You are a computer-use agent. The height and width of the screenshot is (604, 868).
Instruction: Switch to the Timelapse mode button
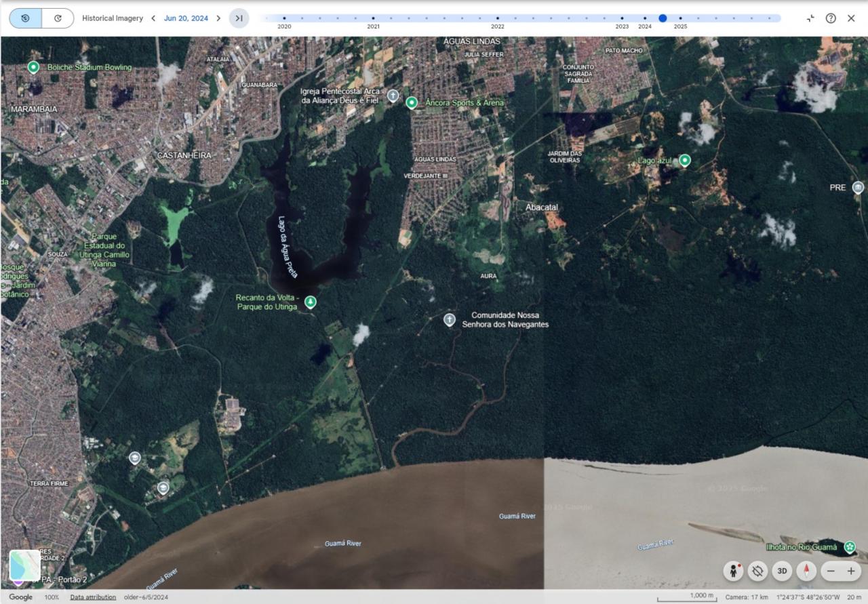(58, 18)
